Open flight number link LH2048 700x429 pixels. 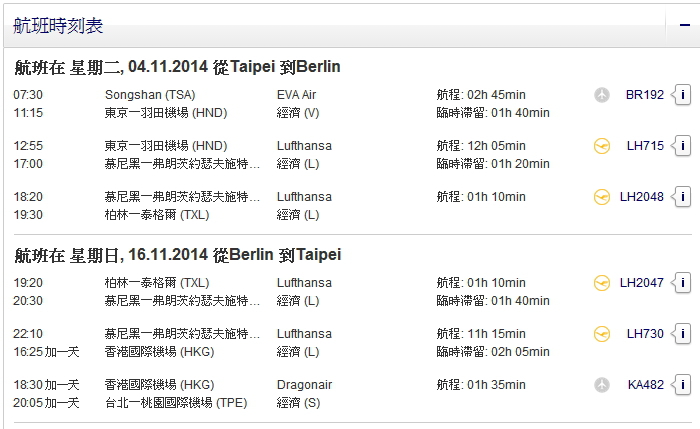point(642,196)
